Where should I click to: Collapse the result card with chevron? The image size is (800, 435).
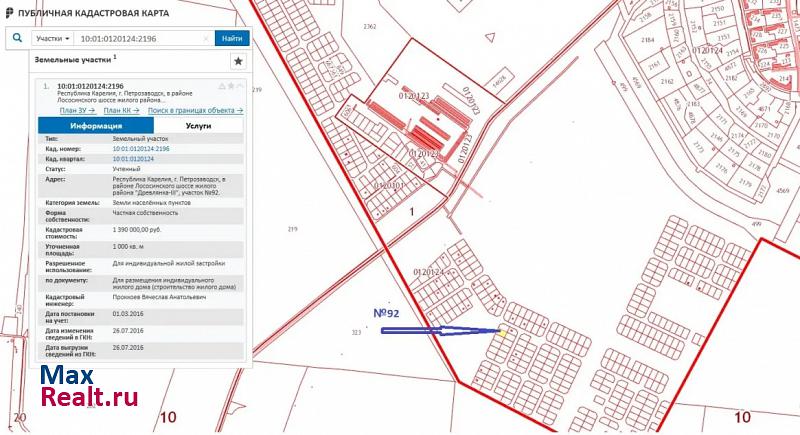click(x=241, y=87)
